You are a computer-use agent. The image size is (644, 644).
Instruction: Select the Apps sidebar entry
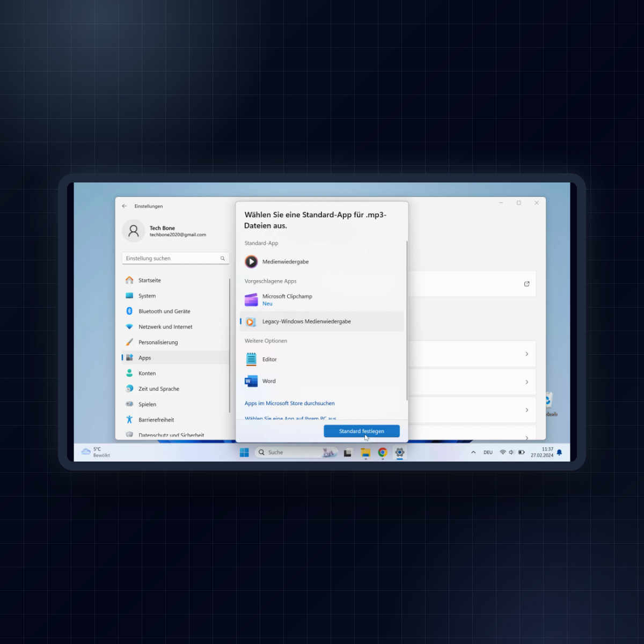point(175,358)
